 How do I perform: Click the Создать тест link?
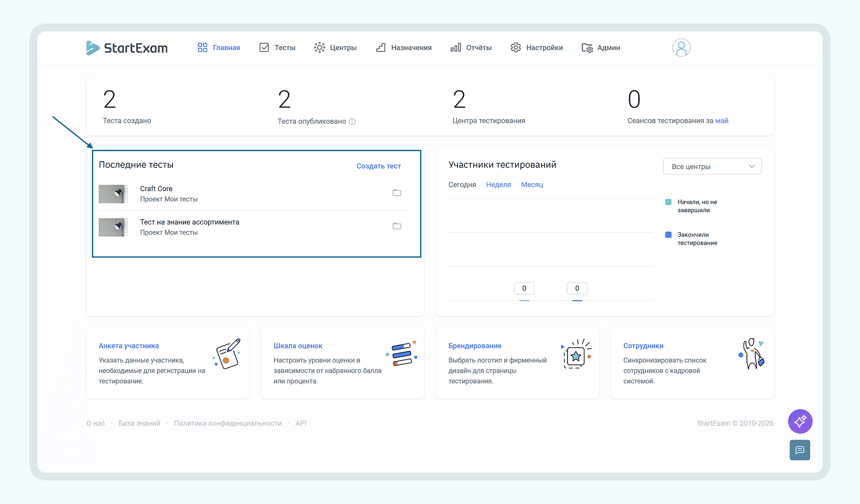(x=379, y=166)
